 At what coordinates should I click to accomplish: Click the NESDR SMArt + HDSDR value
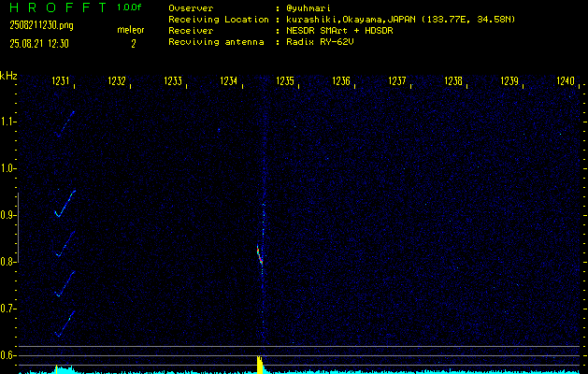pyautogui.click(x=339, y=31)
